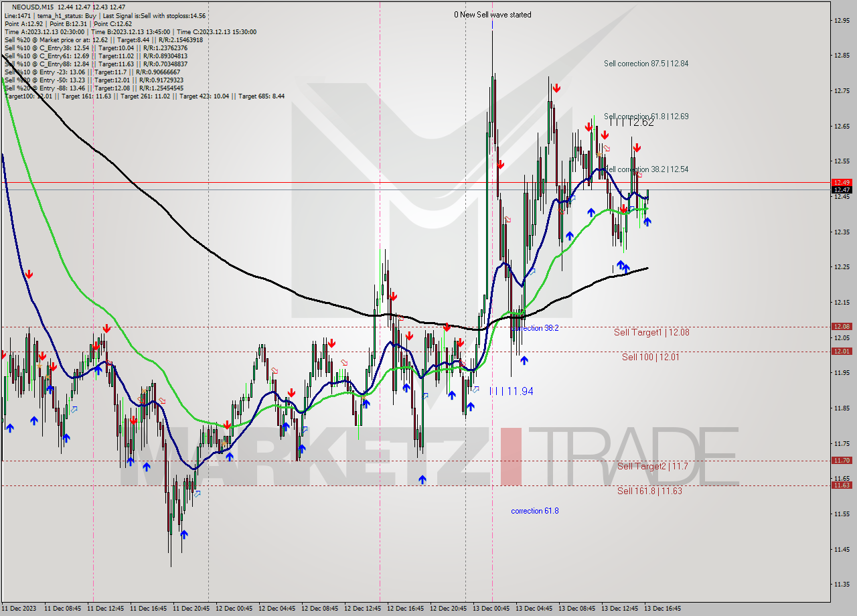The image size is (857, 616).
Task: Click the red 12.49 price tag
Action: point(842,182)
